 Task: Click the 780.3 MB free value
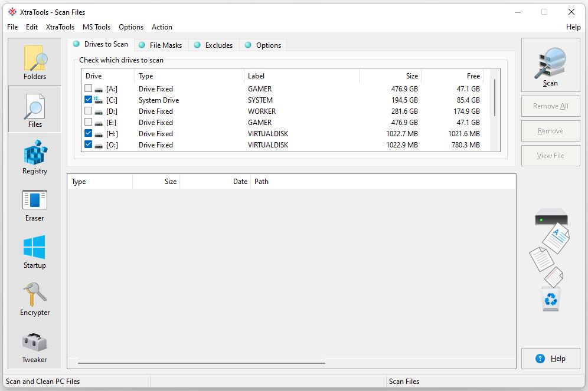(465, 145)
